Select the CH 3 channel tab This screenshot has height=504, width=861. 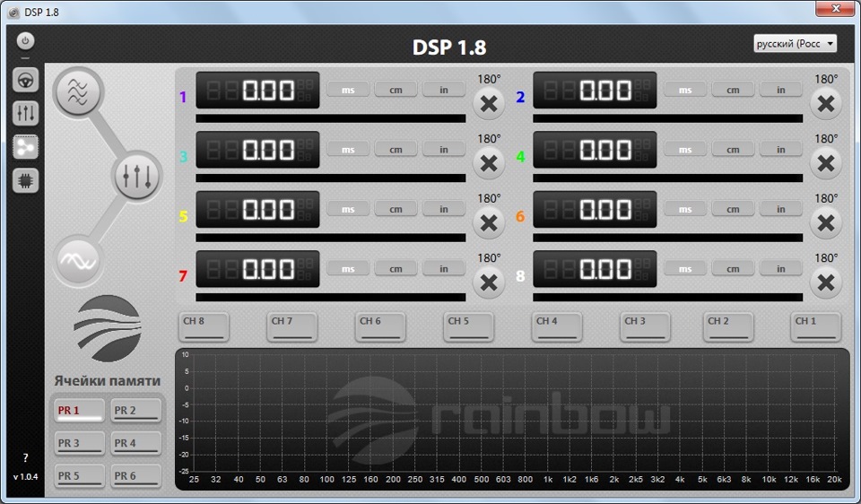tap(645, 327)
